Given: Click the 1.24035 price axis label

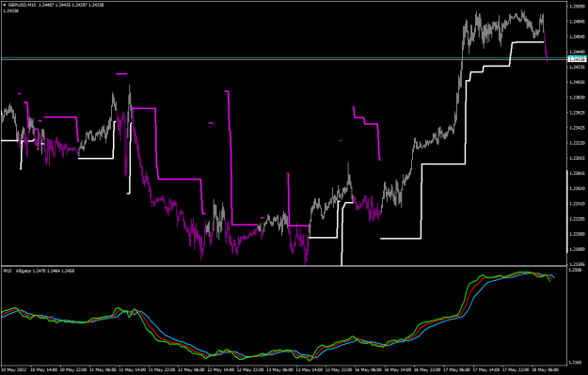Looking at the screenshot, I should click(577, 82).
